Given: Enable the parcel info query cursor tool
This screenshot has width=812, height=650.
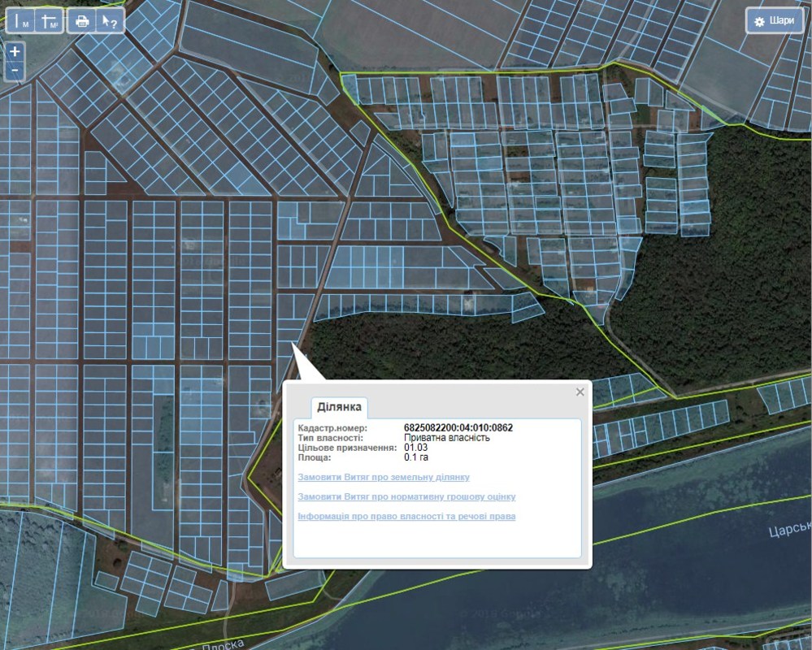Looking at the screenshot, I should [110, 21].
